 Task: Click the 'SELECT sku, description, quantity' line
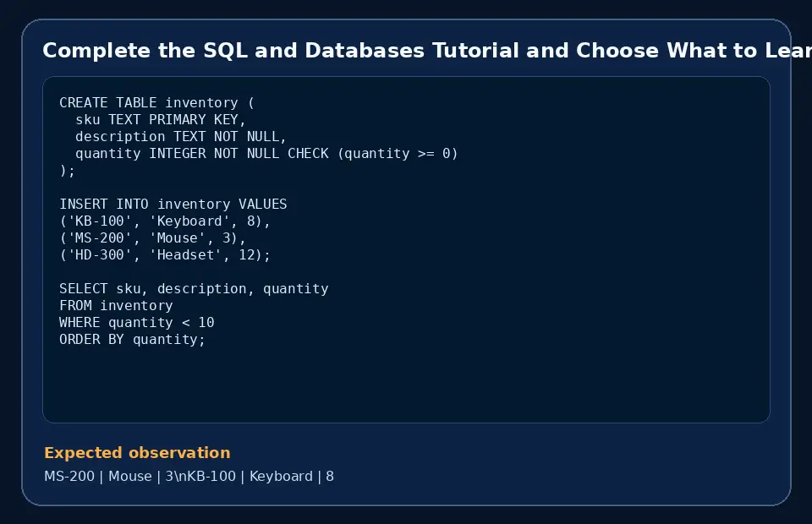[194, 289]
